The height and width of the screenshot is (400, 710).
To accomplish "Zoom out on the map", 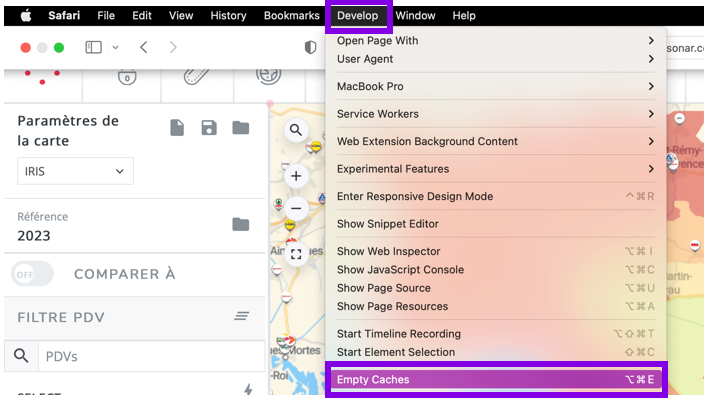I will (x=296, y=208).
